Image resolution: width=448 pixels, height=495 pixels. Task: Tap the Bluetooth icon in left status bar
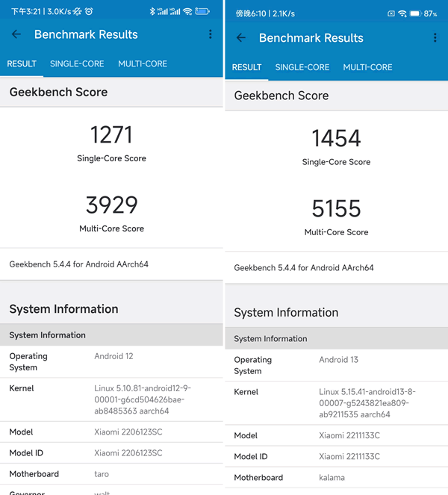[151, 11]
